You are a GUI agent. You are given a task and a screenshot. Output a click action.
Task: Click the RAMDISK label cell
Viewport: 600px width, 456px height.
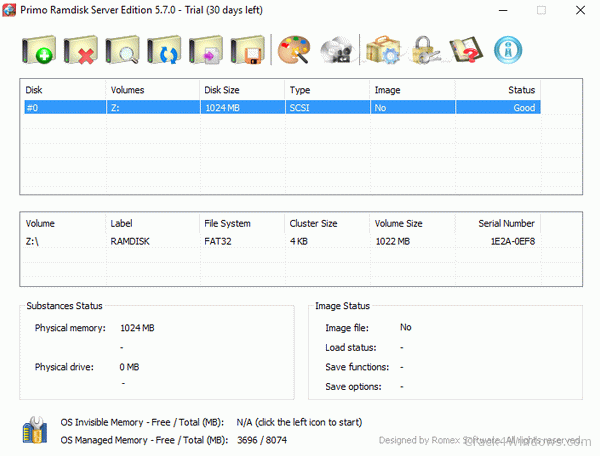[130, 241]
